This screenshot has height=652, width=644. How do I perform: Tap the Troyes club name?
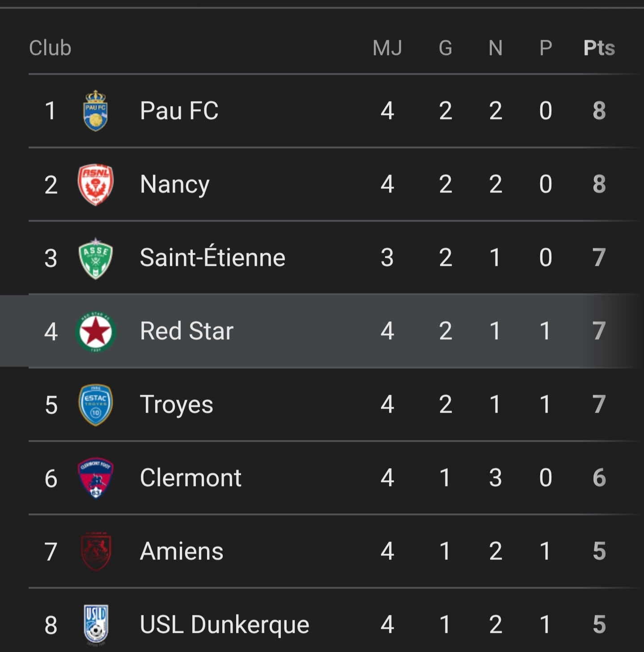[176, 405]
